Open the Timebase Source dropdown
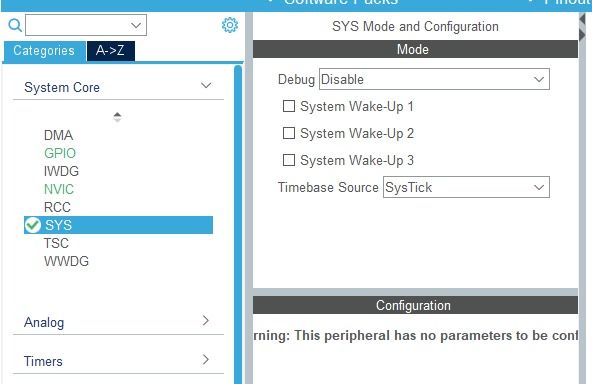Image resolution: width=592 pixels, height=384 pixels. 466,187
